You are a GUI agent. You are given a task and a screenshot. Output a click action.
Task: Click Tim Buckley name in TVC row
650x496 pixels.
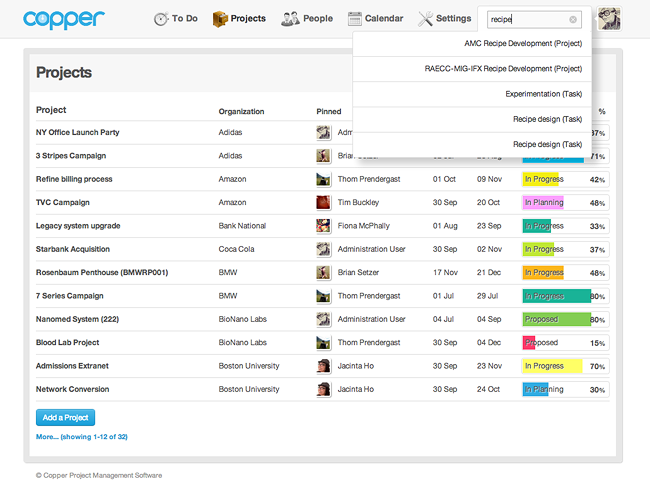[x=358, y=203]
